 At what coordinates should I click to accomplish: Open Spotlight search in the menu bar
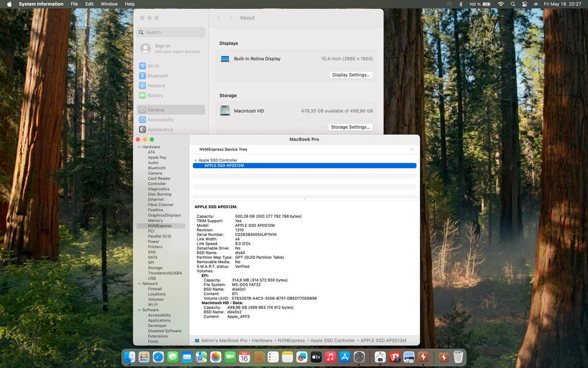(513, 4)
